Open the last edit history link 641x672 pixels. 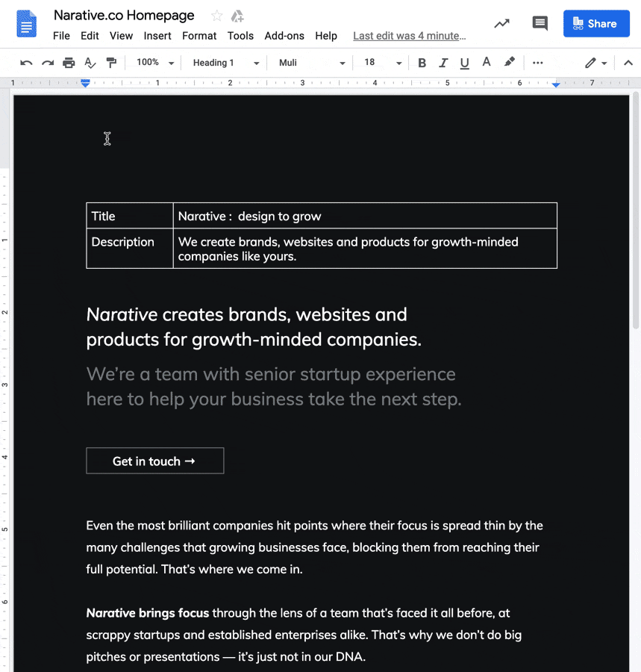tap(409, 35)
